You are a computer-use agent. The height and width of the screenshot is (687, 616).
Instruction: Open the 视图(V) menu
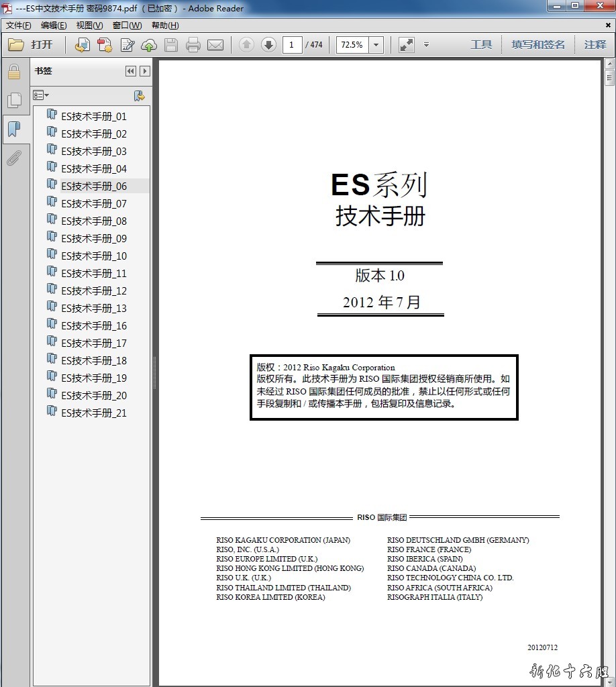(89, 25)
